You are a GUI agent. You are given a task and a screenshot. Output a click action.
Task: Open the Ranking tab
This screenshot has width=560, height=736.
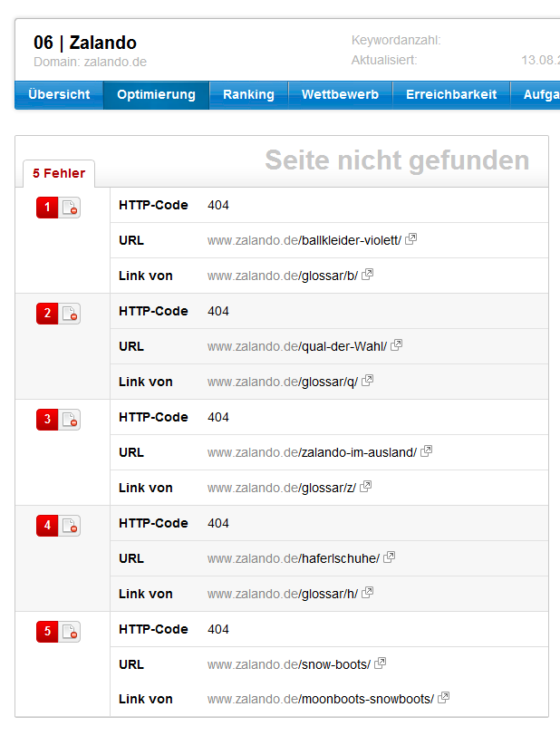tap(248, 94)
